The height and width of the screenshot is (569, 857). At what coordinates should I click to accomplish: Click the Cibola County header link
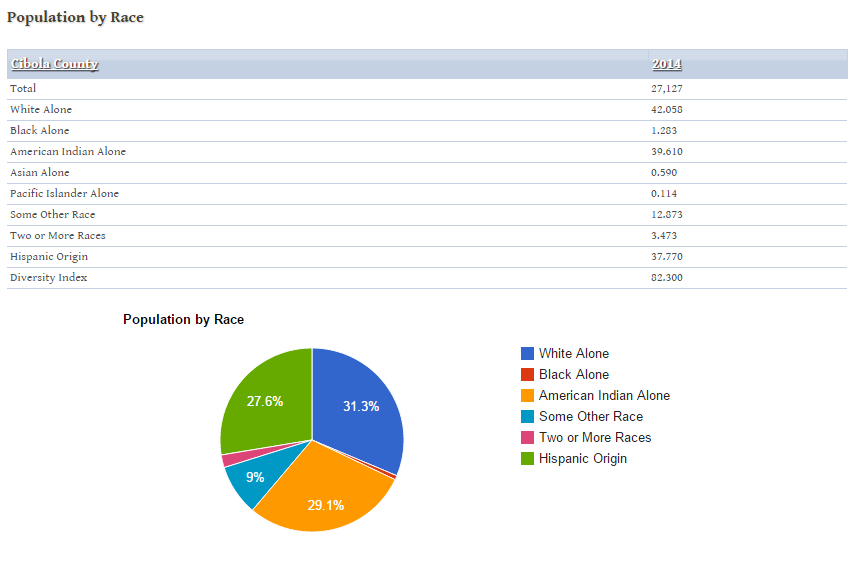point(55,64)
